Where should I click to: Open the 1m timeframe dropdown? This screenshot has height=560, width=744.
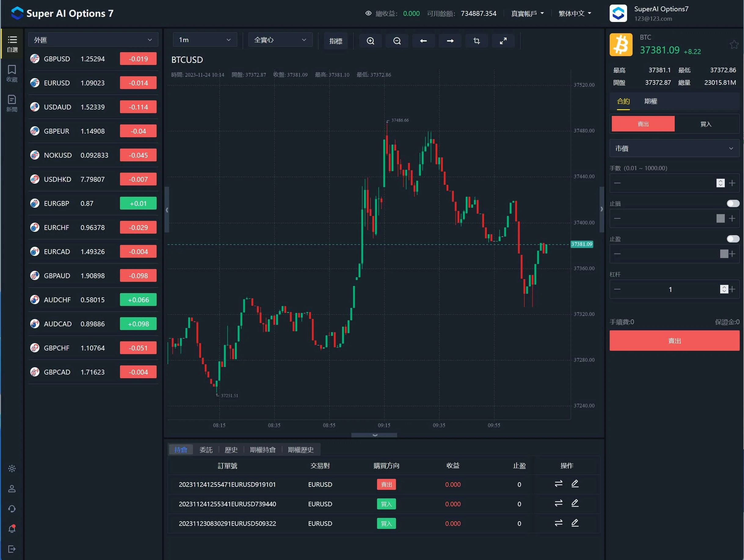tap(205, 40)
